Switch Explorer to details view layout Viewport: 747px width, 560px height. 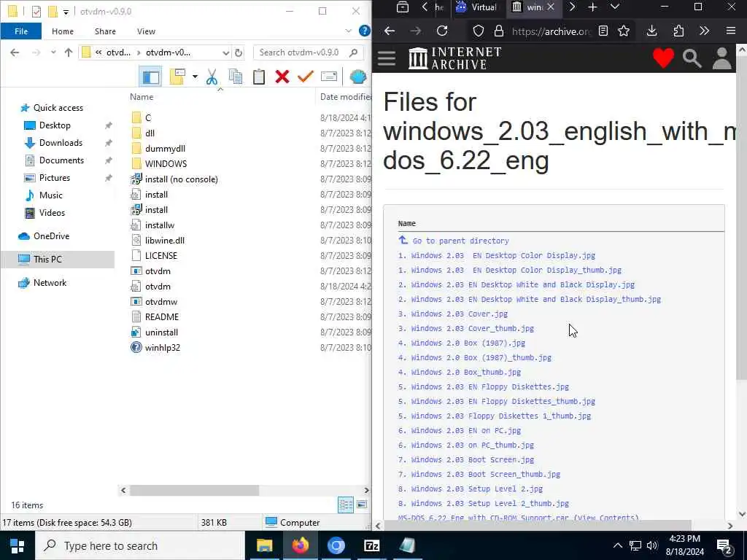(x=346, y=505)
